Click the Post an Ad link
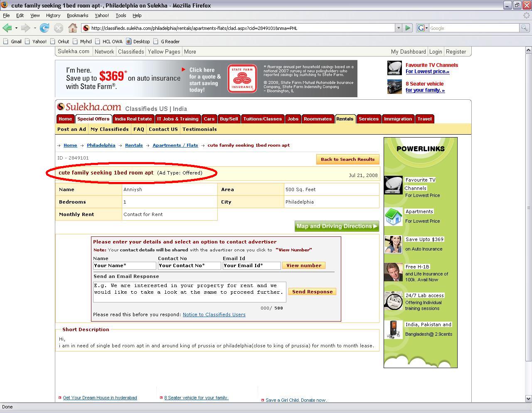The height and width of the screenshot is (413, 532). tap(71, 129)
